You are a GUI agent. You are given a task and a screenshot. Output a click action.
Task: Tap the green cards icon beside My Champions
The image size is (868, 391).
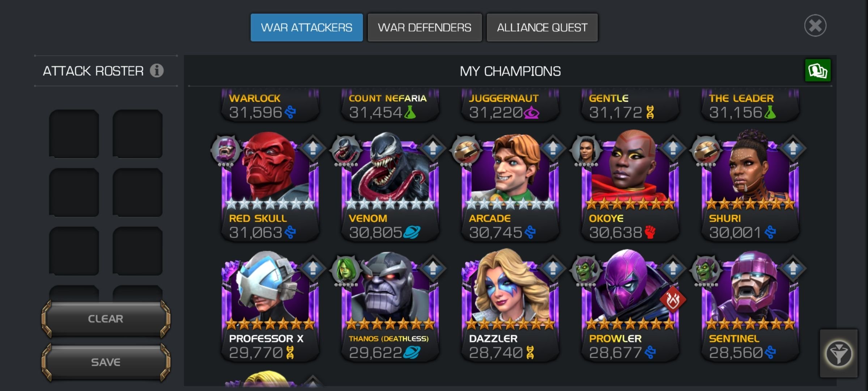pos(818,71)
